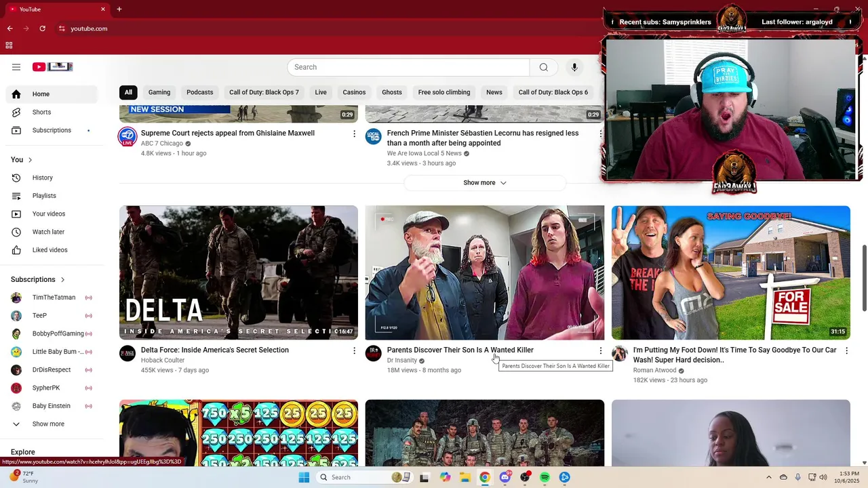Select the Gaming filter chip

[x=159, y=92]
